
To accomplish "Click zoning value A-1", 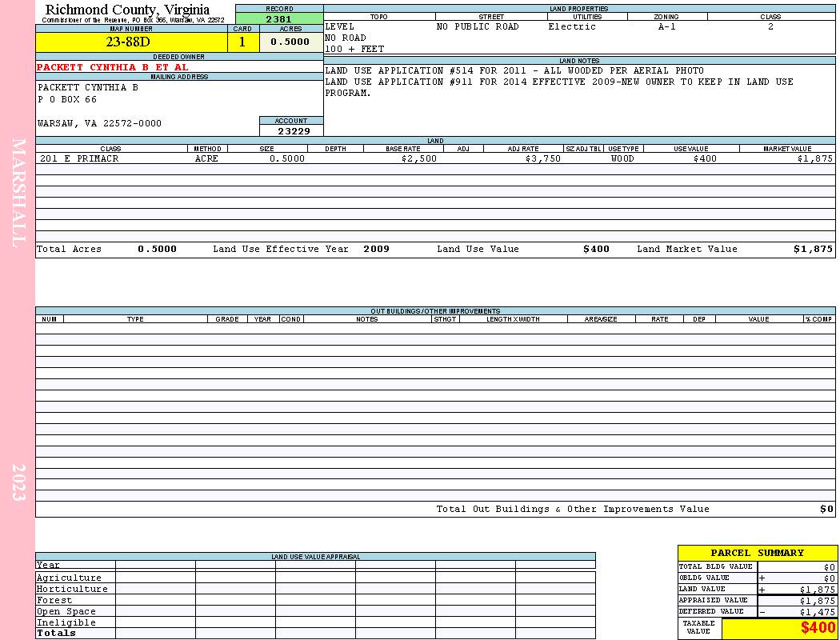I will 666,26.
